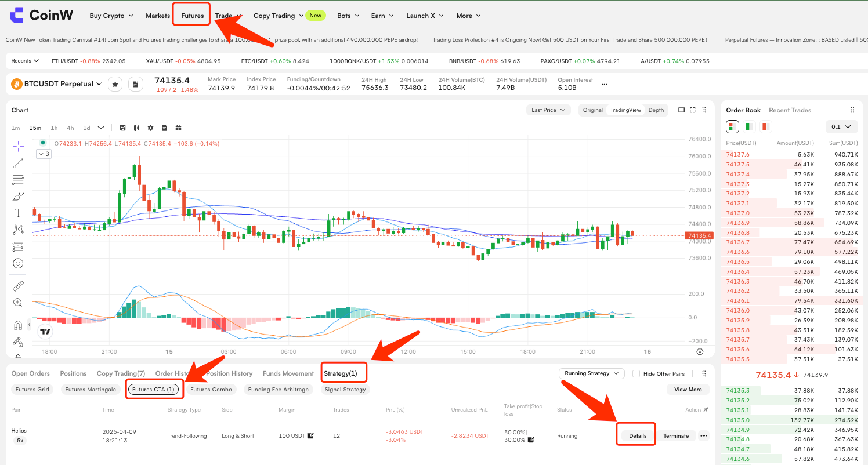Select the 1d chart interval
This screenshot has height=465, width=868.
86,128
